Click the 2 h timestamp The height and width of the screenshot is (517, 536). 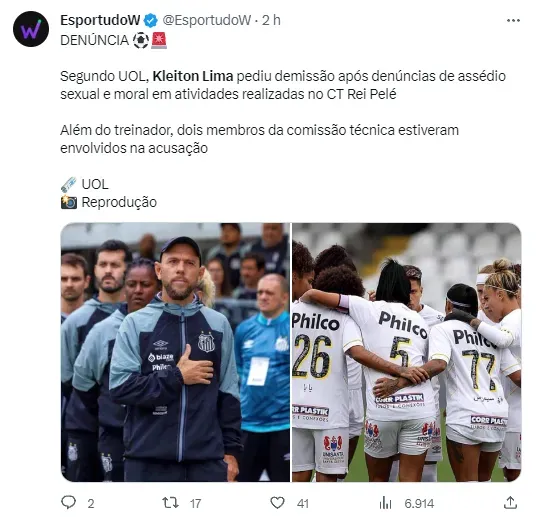[x=271, y=21]
